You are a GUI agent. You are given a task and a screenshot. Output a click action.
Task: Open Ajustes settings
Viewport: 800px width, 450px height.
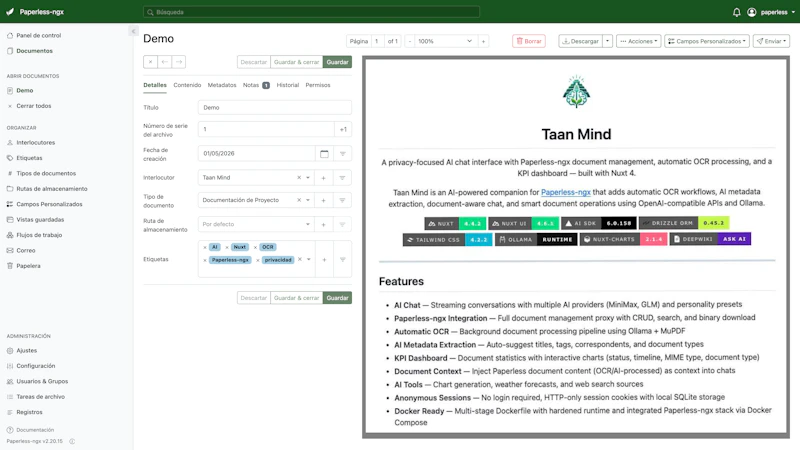tap(21, 351)
